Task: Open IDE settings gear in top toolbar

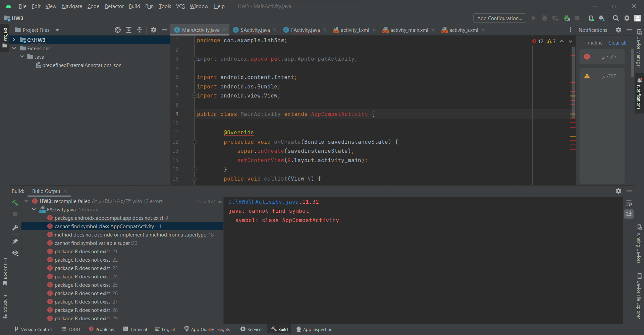Action: pyautogui.click(x=627, y=18)
